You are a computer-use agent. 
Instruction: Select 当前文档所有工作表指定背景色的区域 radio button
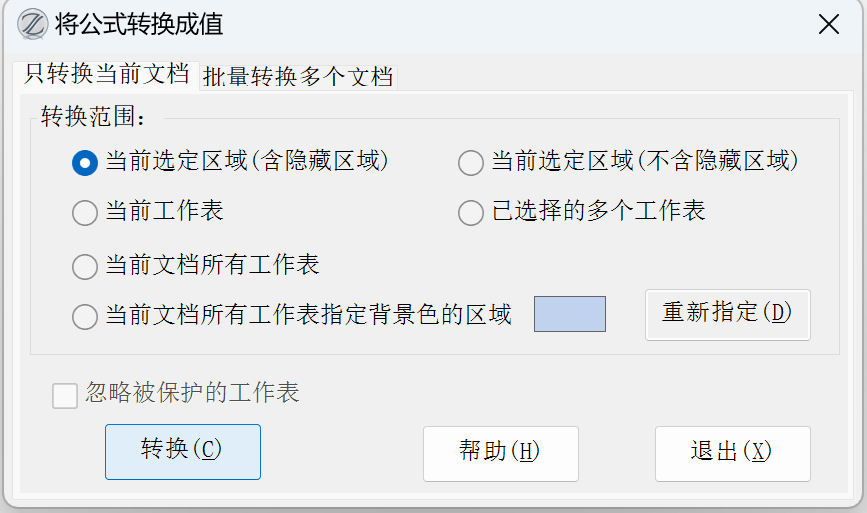click(85, 317)
